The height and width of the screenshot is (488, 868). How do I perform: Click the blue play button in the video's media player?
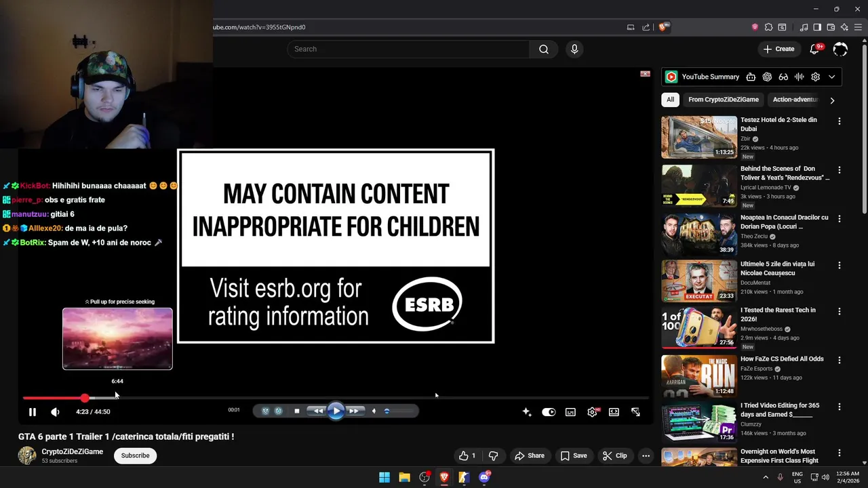[336, 411]
